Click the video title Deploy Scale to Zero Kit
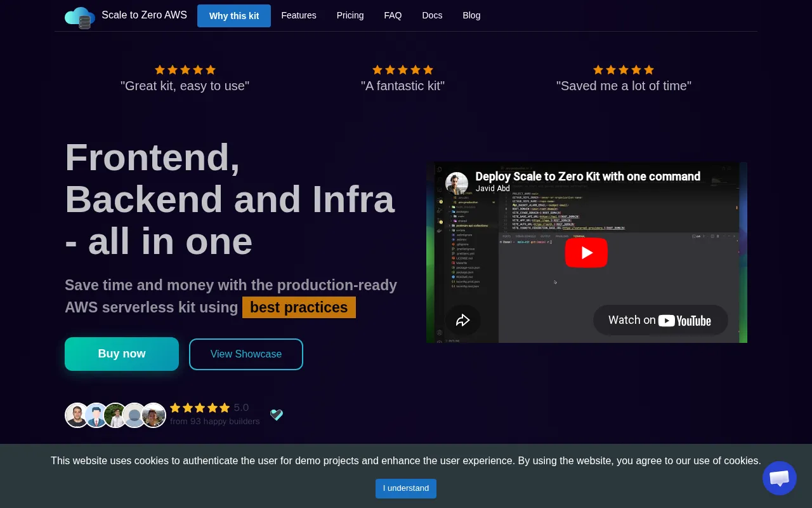This screenshot has width=812, height=508. (588, 176)
